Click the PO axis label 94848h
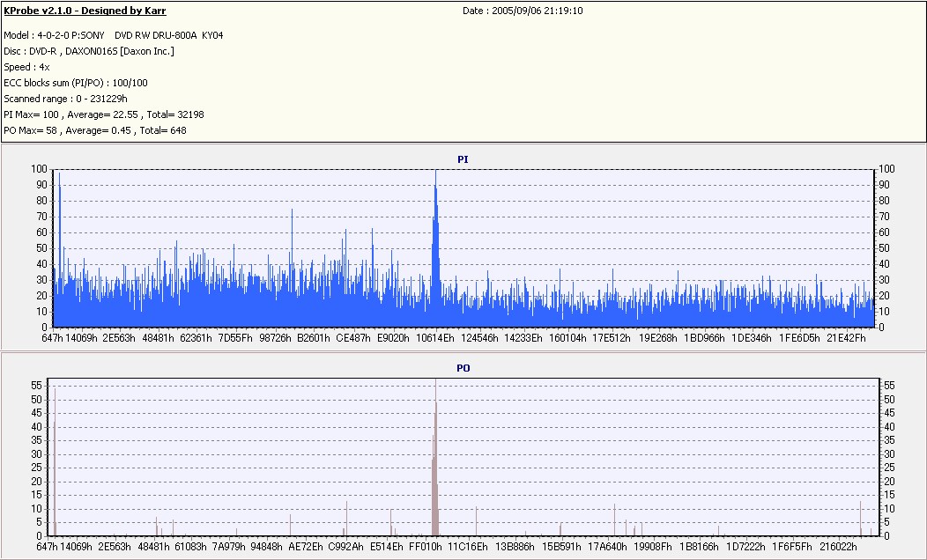927x560 pixels. (x=267, y=547)
